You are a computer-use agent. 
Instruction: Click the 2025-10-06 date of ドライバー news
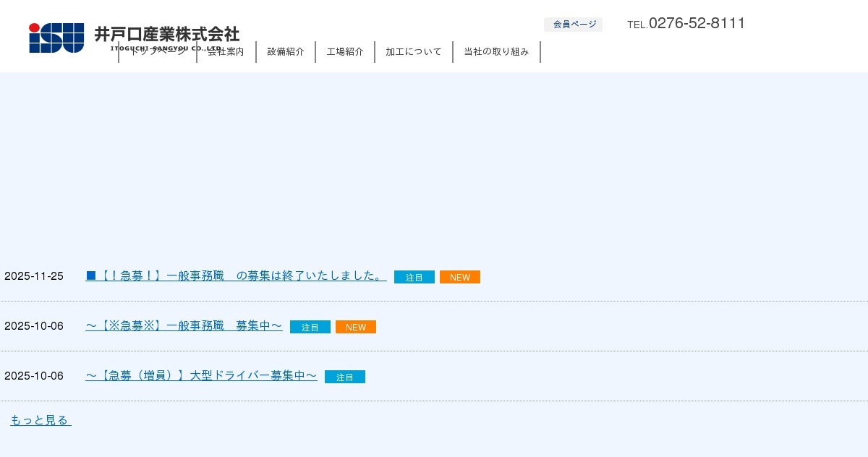(34, 376)
